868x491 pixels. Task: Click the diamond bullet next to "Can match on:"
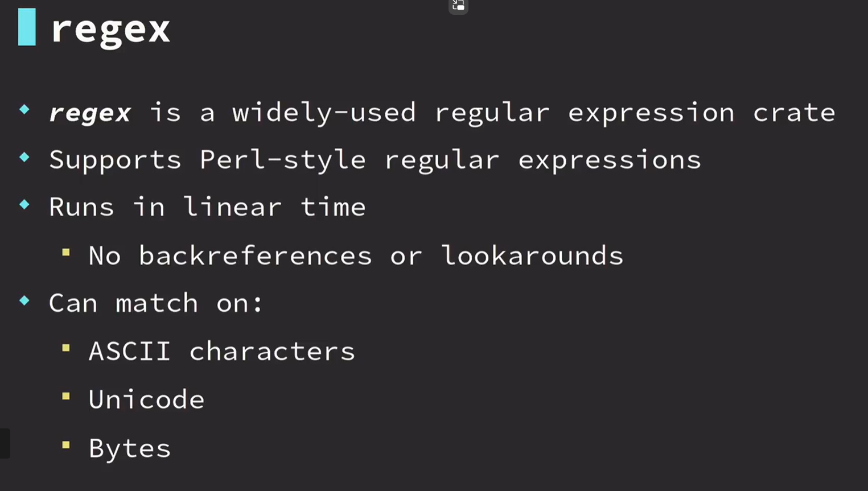[24, 300]
